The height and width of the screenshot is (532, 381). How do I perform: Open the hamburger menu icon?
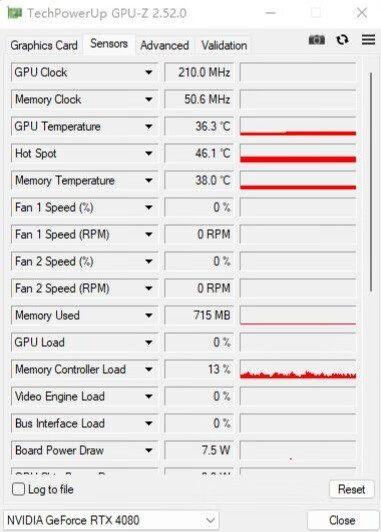[368, 40]
